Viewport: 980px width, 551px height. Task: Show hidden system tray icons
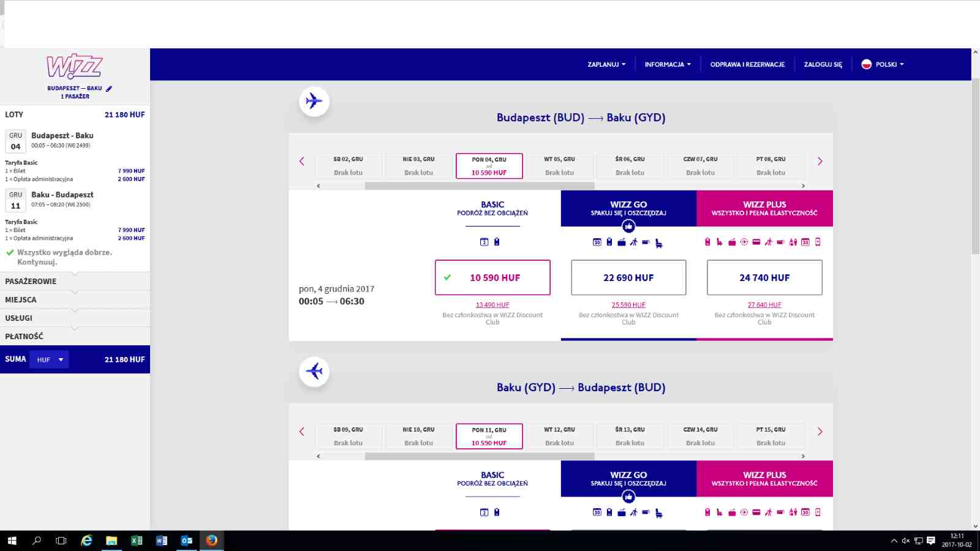coord(894,541)
